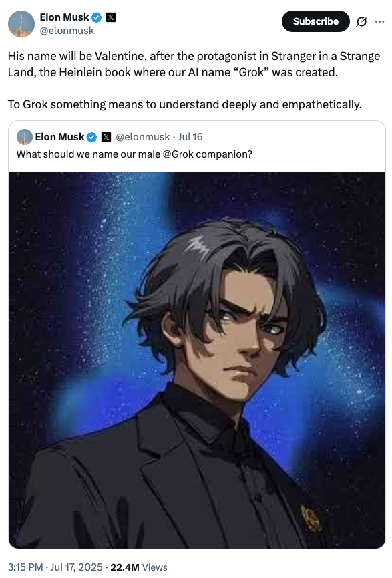Open the Jul 16 quoted post date
The image size is (392, 578).
point(190,137)
